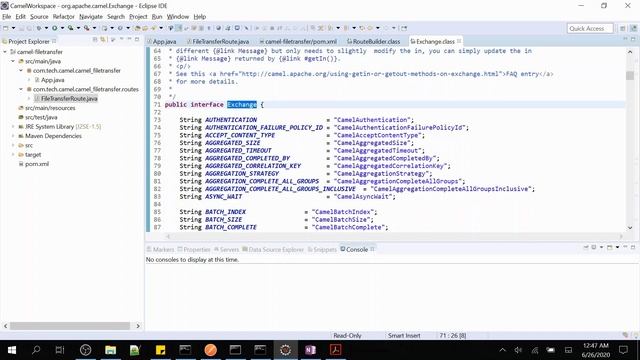The width and height of the screenshot is (640, 360).
Task: Collapse All in Project Explorer toolbar
Action: 95,40
